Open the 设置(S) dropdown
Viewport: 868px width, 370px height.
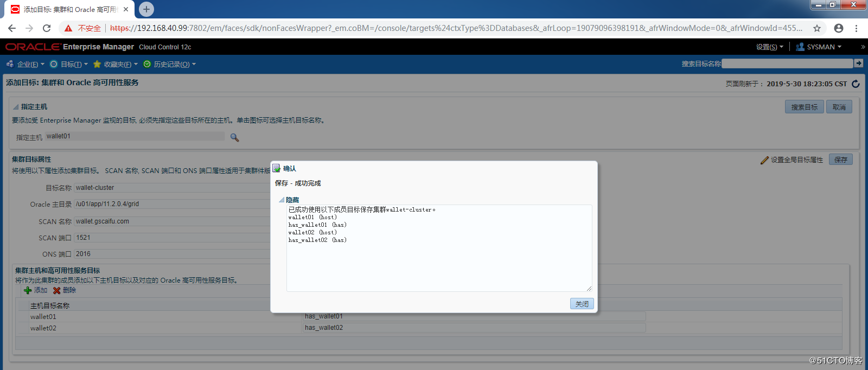(x=769, y=47)
